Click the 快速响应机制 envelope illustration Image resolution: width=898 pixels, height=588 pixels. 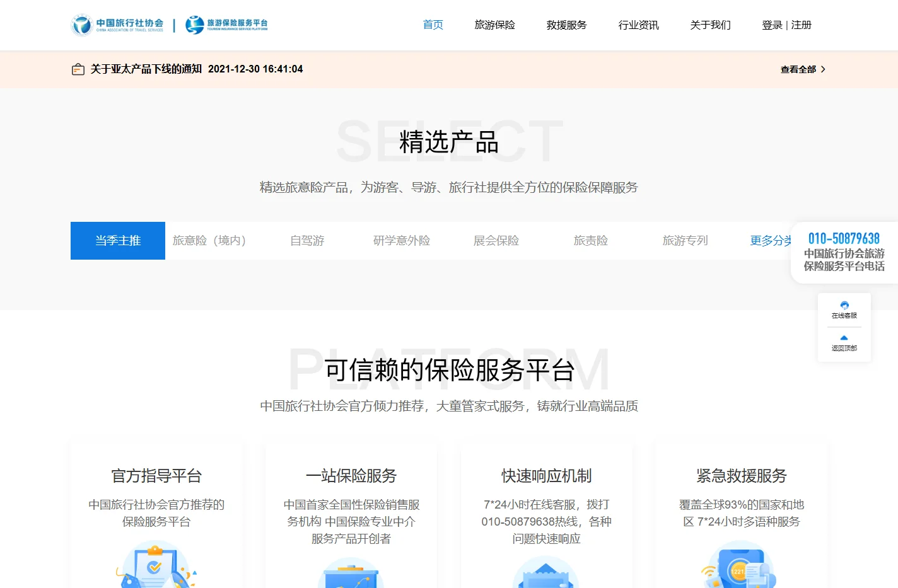pyautogui.click(x=546, y=572)
